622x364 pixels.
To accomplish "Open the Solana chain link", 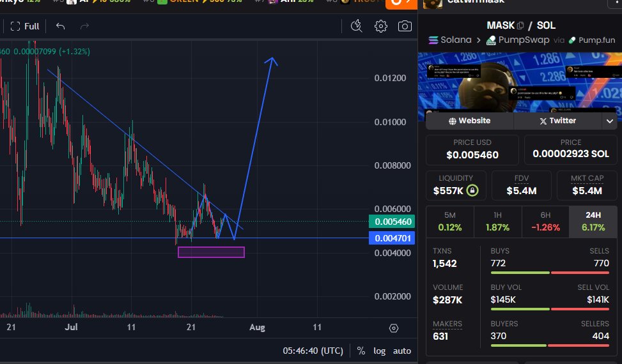I will (x=450, y=40).
